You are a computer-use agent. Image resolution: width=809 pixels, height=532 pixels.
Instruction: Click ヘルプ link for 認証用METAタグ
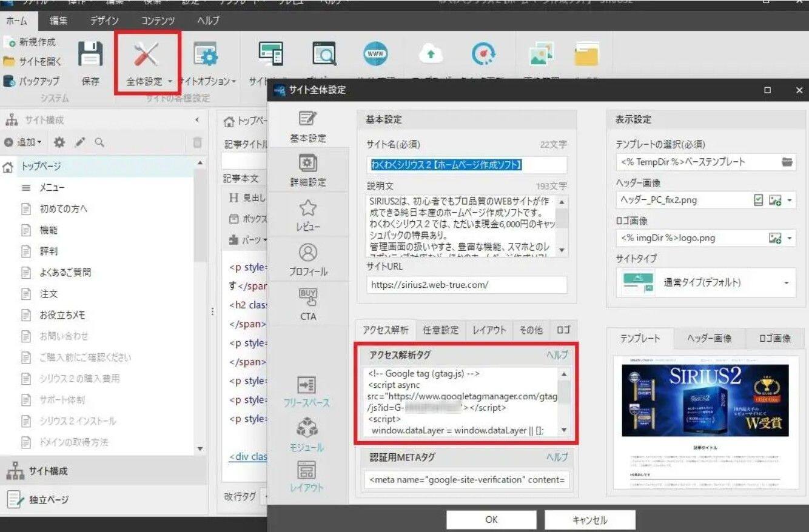pos(557,457)
